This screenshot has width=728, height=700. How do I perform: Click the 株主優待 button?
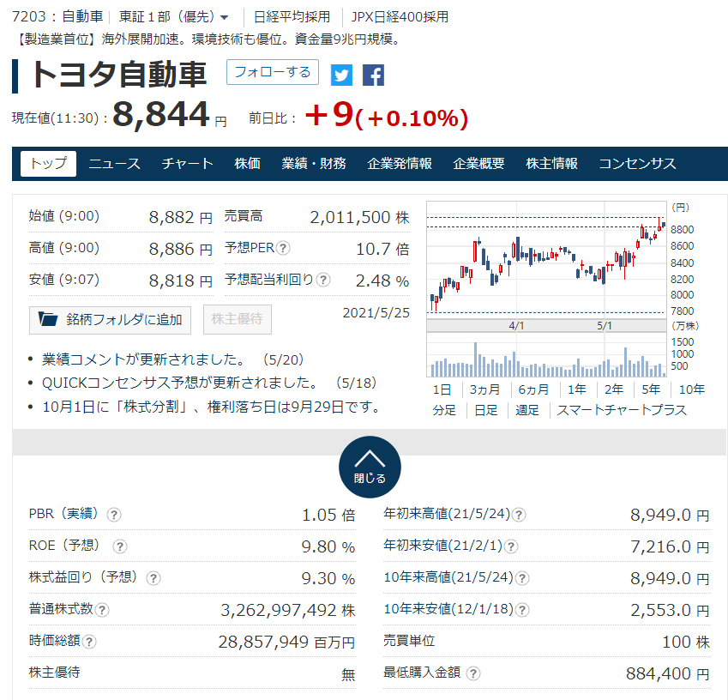(238, 319)
